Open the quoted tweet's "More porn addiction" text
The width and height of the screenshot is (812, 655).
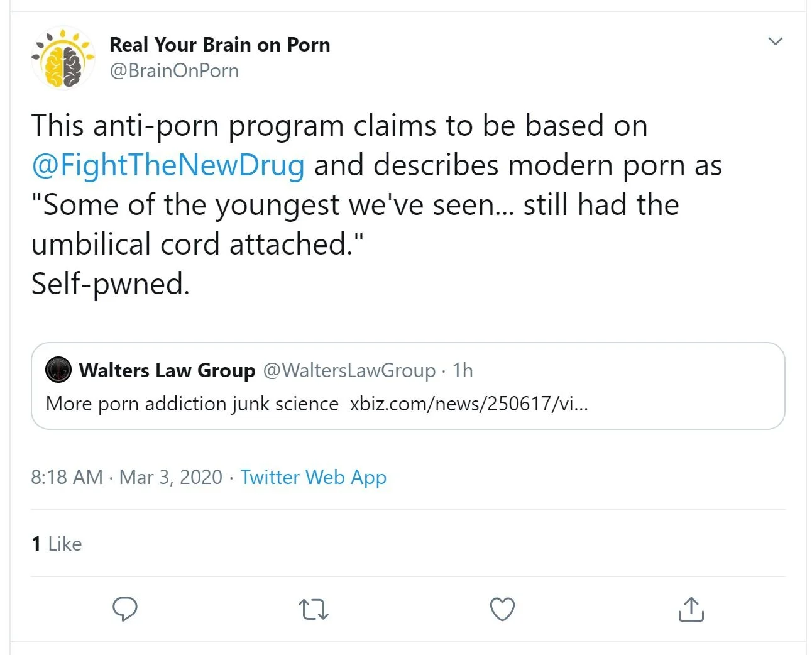(192, 404)
